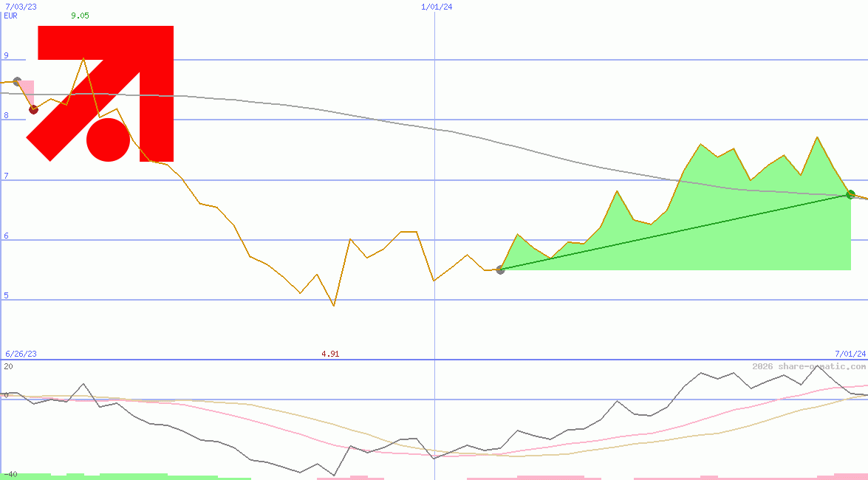Click the indicator scale label -40
Screen dimensions: 868x480
click(10, 475)
